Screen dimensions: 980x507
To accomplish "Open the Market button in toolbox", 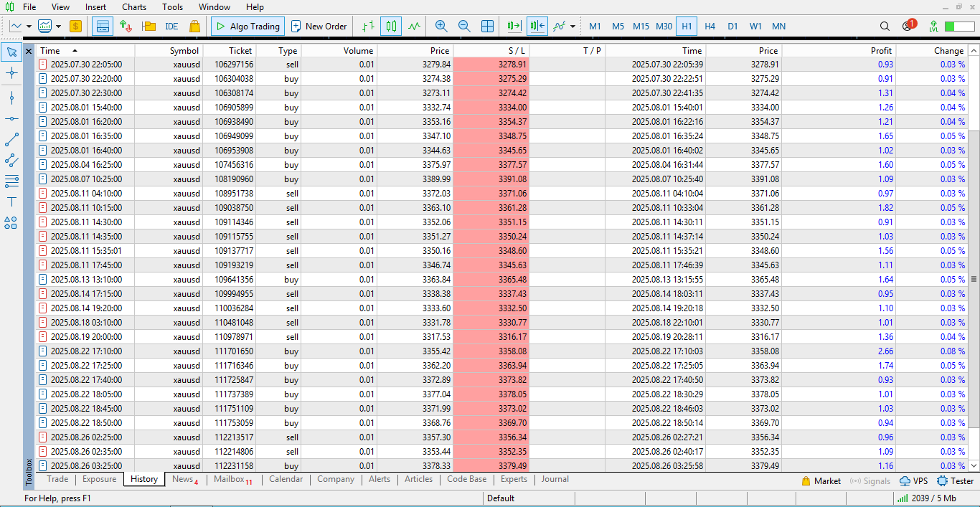I will coord(821,481).
